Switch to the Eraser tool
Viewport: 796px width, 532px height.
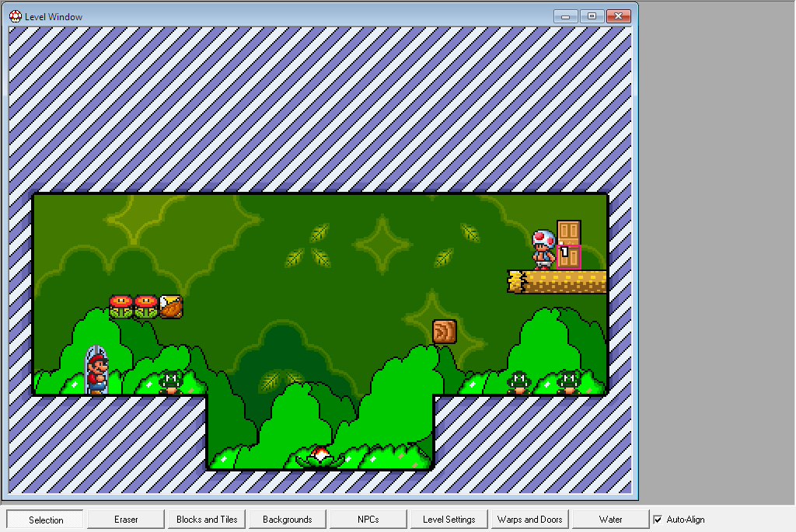click(126, 520)
